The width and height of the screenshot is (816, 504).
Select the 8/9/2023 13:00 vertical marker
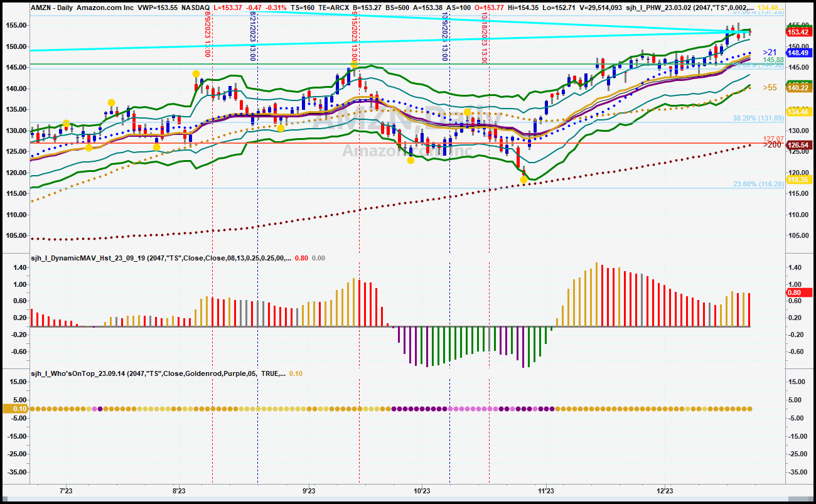(208, 36)
